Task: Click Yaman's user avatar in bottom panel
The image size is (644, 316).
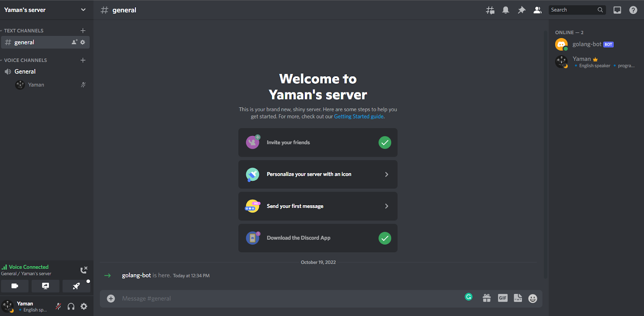Action: tap(8, 306)
